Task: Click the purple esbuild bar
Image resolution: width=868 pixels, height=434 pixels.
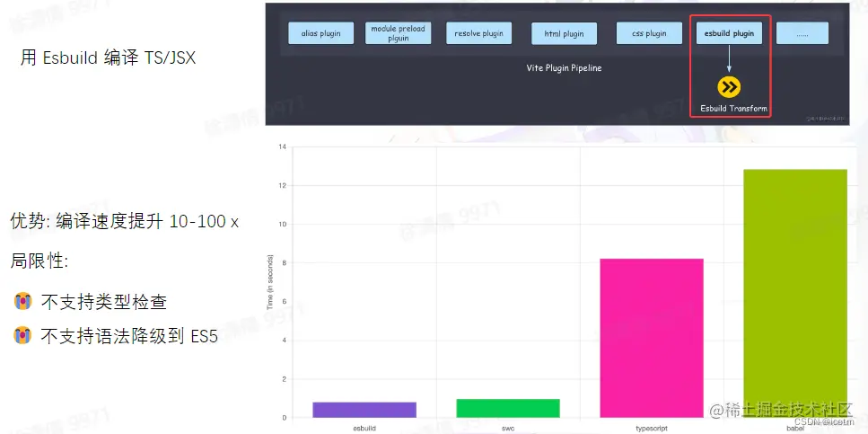Action: [364, 410]
